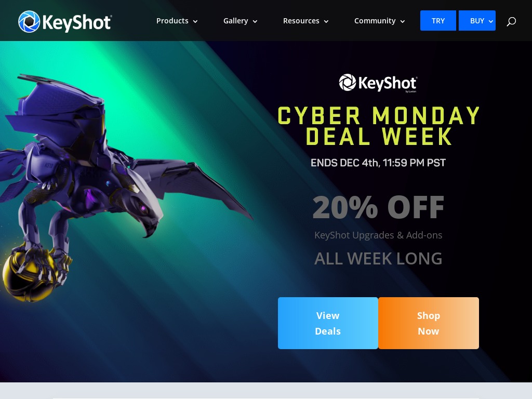Image resolution: width=532 pixels, height=399 pixels.
Task: Click the Cyber Monday Deal Week headline
Action: (x=378, y=126)
